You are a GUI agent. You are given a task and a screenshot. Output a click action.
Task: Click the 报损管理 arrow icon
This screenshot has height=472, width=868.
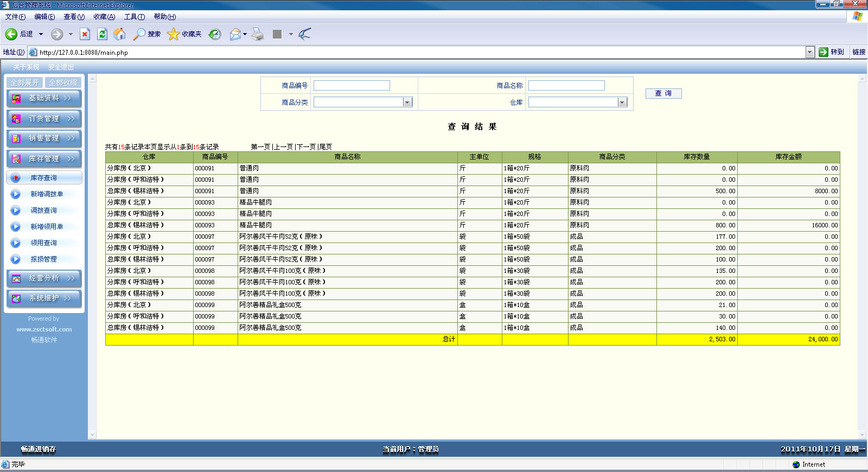[16, 259]
